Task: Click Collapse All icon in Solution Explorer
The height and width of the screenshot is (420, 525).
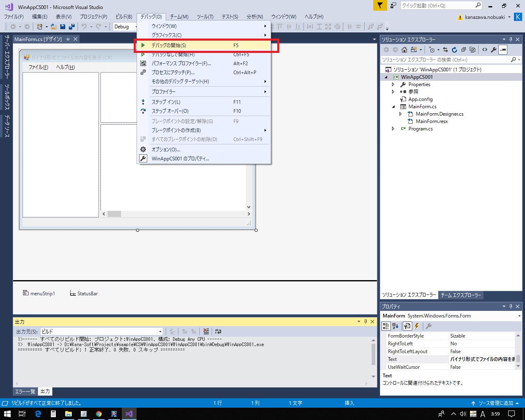Action: 463,50
